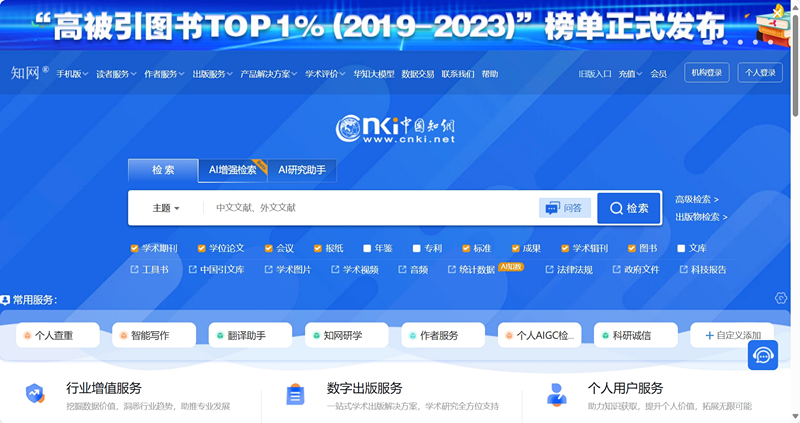Click the green dot icon on 翻译助手

click(220, 335)
